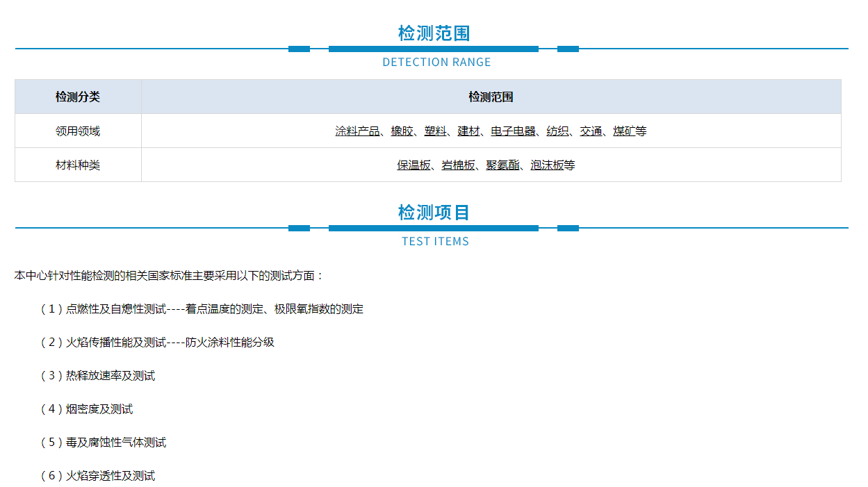
Task: Click the 烟密度及测试 list item
Action: pos(99,409)
